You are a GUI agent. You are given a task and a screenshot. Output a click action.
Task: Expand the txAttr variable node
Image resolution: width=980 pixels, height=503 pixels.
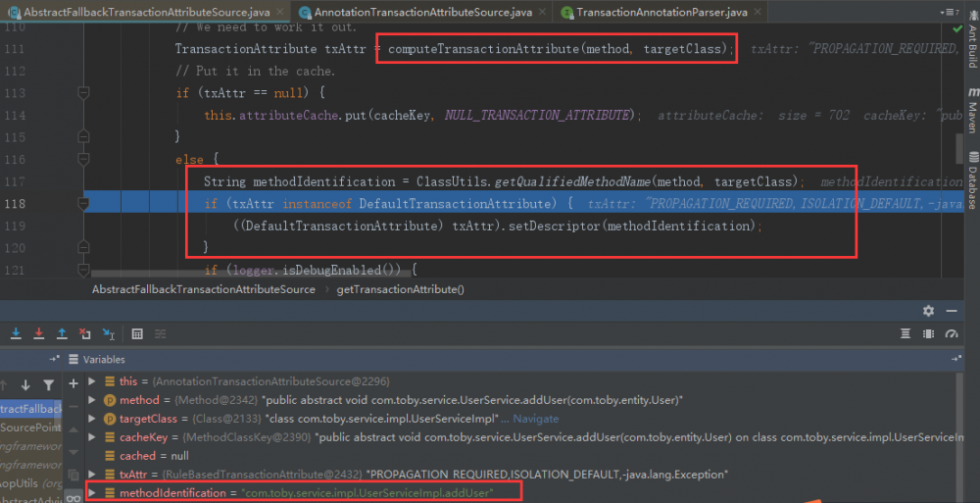(x=92, y=475)
